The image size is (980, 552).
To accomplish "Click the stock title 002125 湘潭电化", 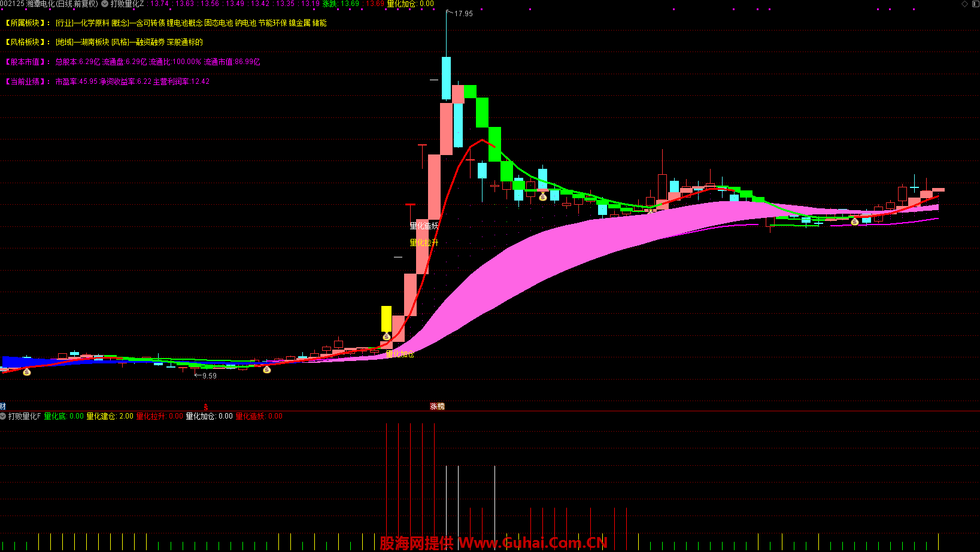I will 49,4.
